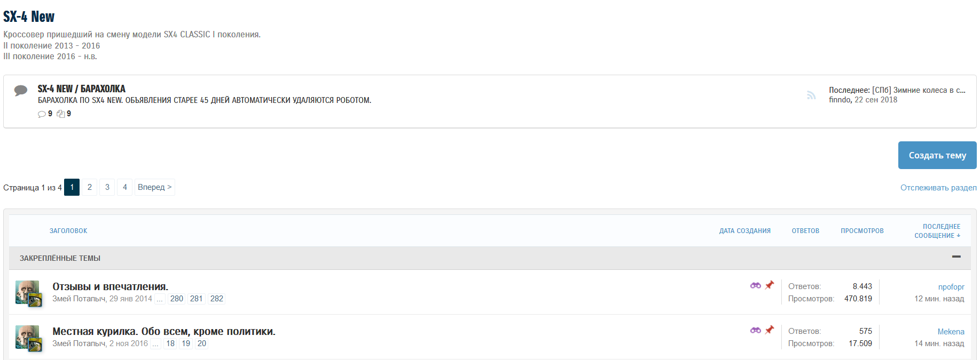Click author avatar beside Местная курилка thread
This screenshot has width=980, height=360.
coord(28,338)
